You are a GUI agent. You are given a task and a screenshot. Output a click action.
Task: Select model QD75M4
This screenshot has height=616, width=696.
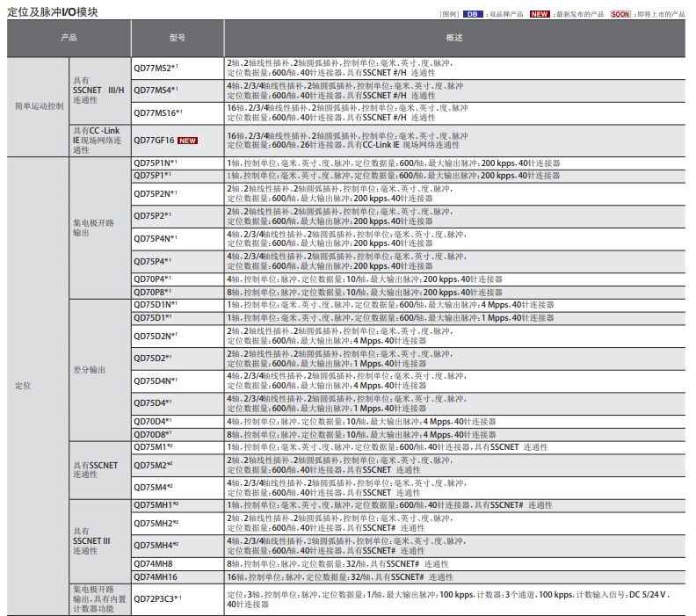pyautogui.click(x=178, y=488)
